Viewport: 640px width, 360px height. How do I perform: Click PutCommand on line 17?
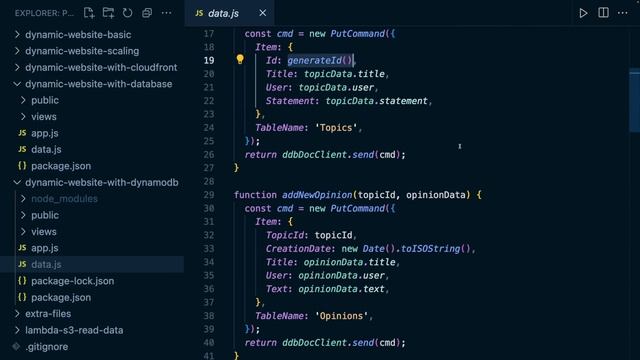pos(357,33)
